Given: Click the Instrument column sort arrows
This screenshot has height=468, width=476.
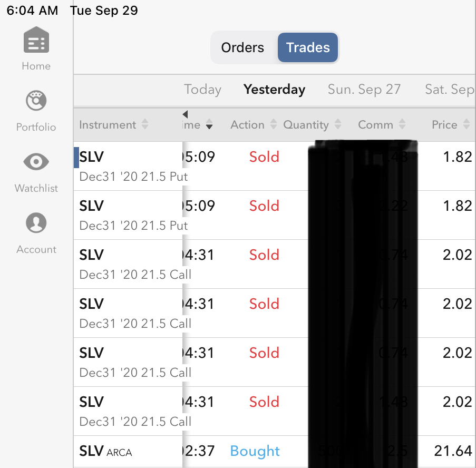Looking at the screenshot, I should tap(145, 125).
